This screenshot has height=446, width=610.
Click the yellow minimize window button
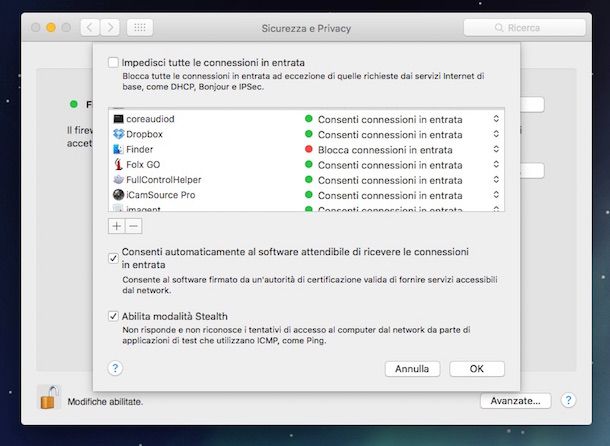click(x=51, y=28)
